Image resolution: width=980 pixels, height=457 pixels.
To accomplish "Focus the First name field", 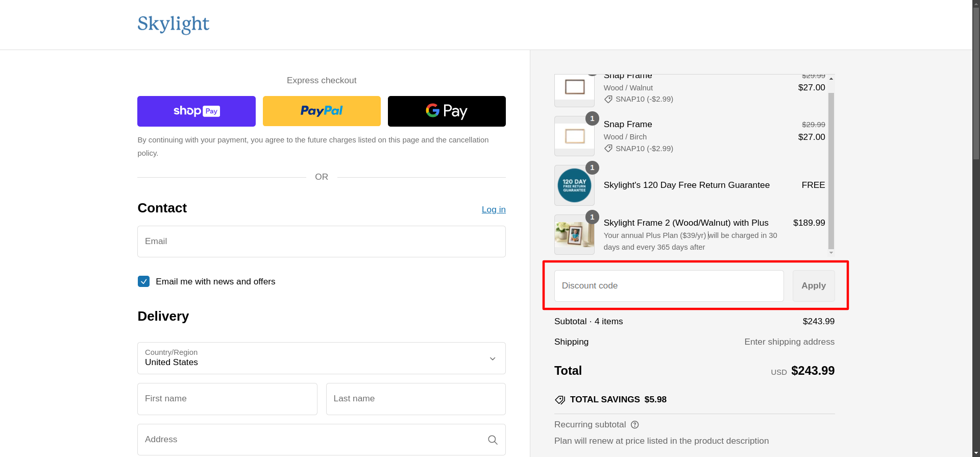I will click(x=227, y=399).
